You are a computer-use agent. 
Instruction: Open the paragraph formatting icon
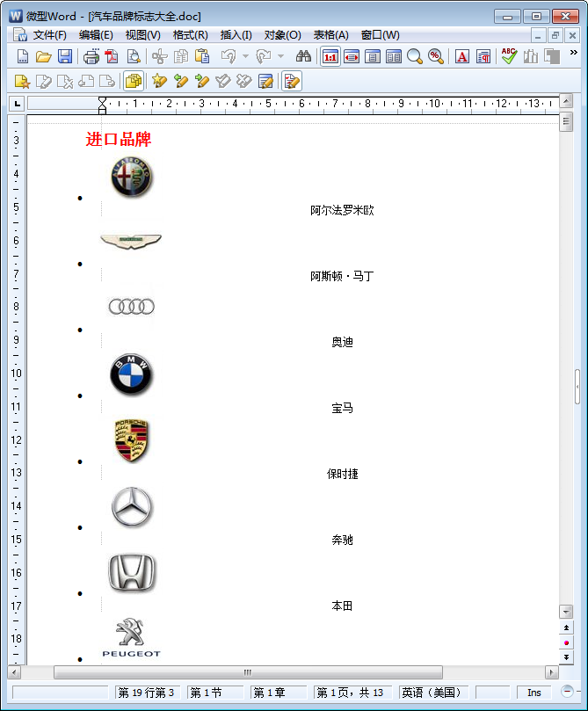click(483, 56)
